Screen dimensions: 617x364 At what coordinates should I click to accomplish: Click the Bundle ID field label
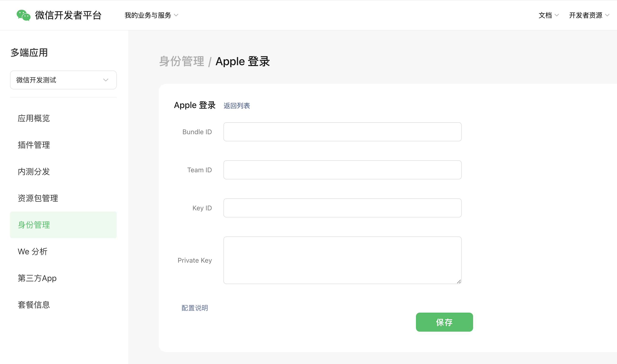pyautogui.click(x=197, y=132)
